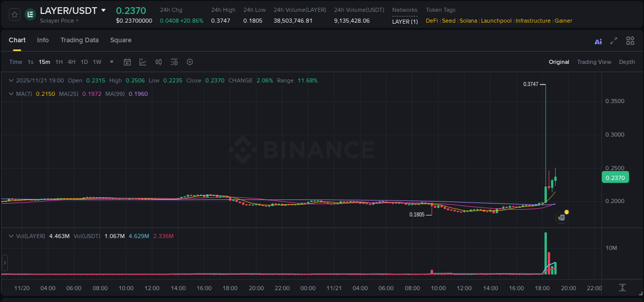
Task: Click the green 0.2370 price label
Action: click(x=615, y=177)
